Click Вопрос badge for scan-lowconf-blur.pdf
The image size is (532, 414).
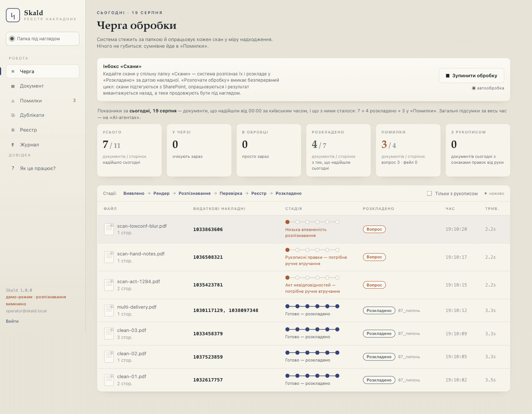pyautogui.click(x=374, y=229)
